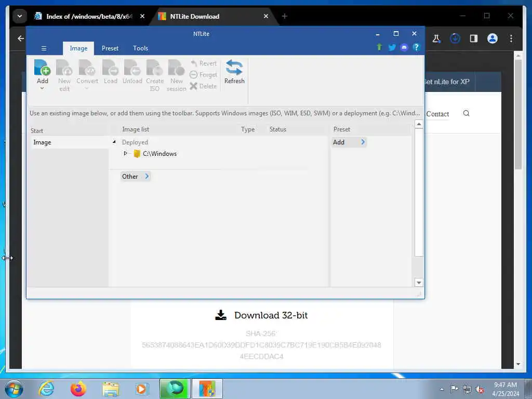This screenshot has height=399, width=532.
Task: Open the browser tab search dropdown
Action: click(x=20, y=16)
